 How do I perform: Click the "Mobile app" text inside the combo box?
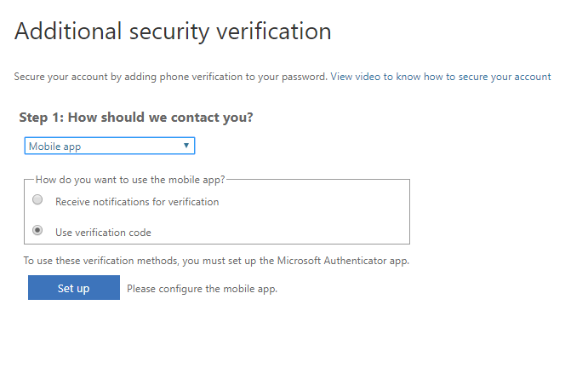tap(54, 147)
